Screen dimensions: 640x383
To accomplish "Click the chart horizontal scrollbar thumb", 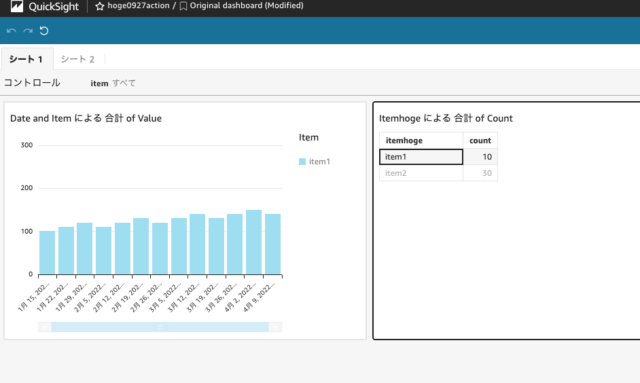I will coord(160,327).
